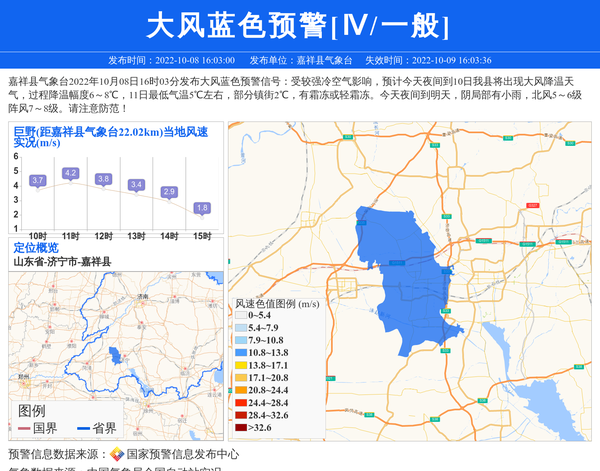Click the 3.7 wind speed marker at 10时
This screenshot has height=471, width=600.
click(38, 180)
